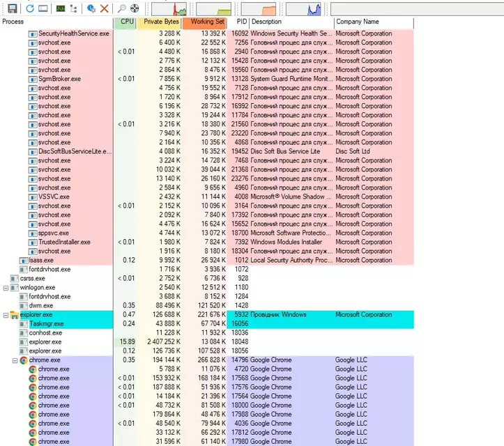
Task: Click the icon next to SecurityHealthService.exe
Action: 33,33
